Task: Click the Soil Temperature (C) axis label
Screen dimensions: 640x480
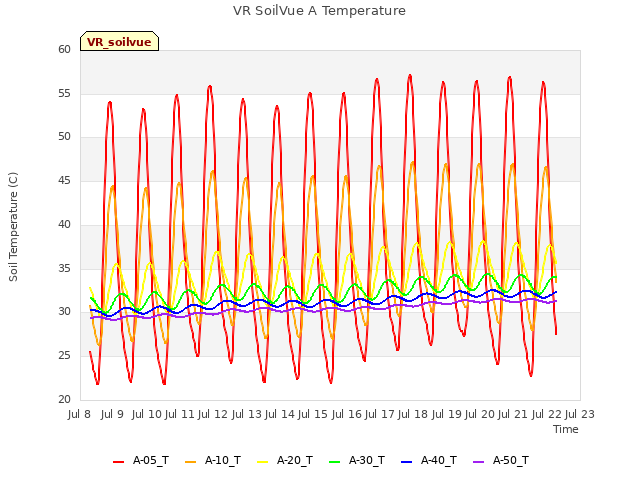Action: [13, 227]
